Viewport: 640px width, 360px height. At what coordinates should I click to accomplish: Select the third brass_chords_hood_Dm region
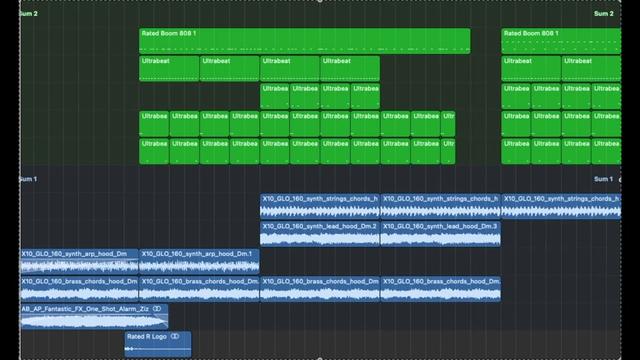(x=320, y=289)
